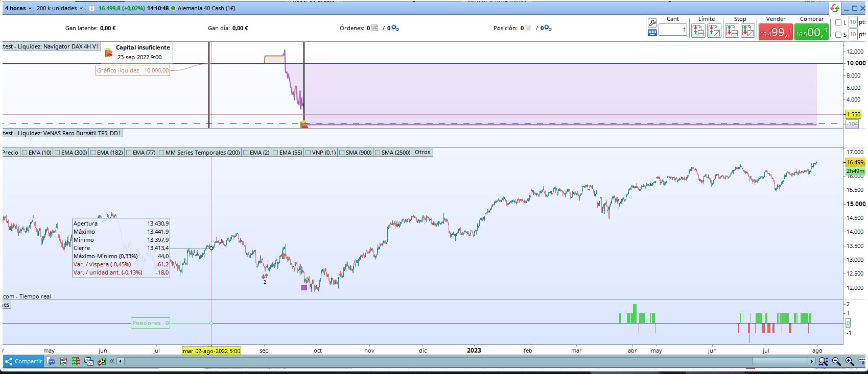This screenshot has width=868, height=374.
Task: Click the Gráfico liquidez value label
Action: (x=133, y=70)
